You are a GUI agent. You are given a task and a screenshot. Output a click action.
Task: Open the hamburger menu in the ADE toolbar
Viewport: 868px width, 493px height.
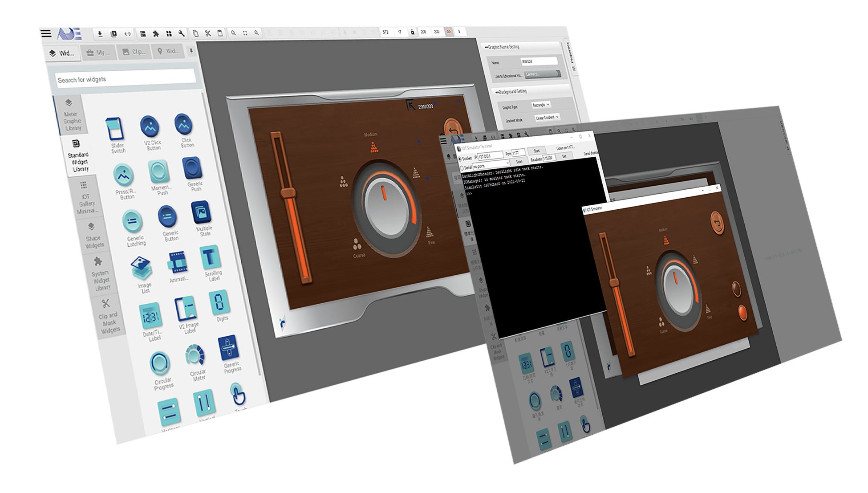click(46, 33)
